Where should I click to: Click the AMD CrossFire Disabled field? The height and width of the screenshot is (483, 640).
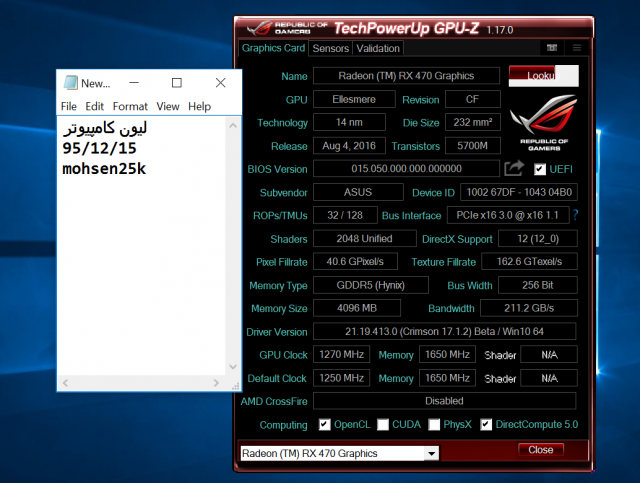coord(444,401)
